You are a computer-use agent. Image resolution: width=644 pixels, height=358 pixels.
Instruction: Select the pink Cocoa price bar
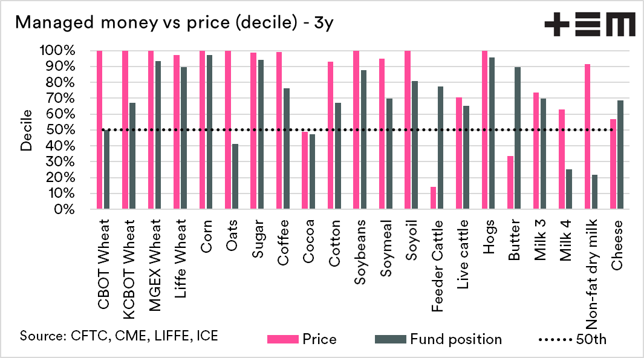pyautogui.click(x=305, y=171)
